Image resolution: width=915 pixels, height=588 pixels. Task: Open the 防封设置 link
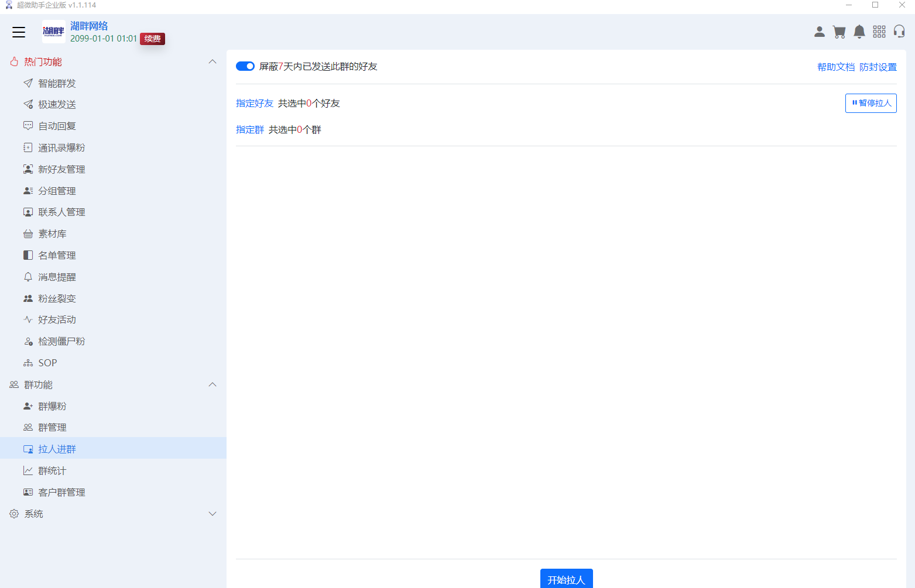click(x=878, y=67)
